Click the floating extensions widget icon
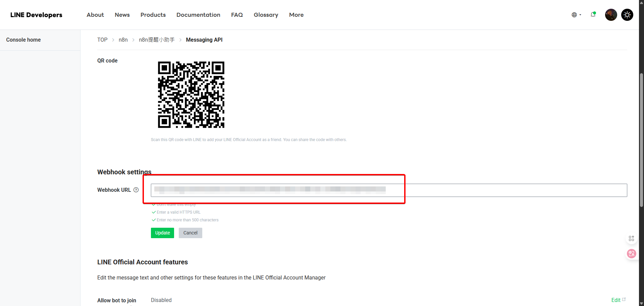The width and height of the screenshot is (644, 306). (x=632, y=238)
